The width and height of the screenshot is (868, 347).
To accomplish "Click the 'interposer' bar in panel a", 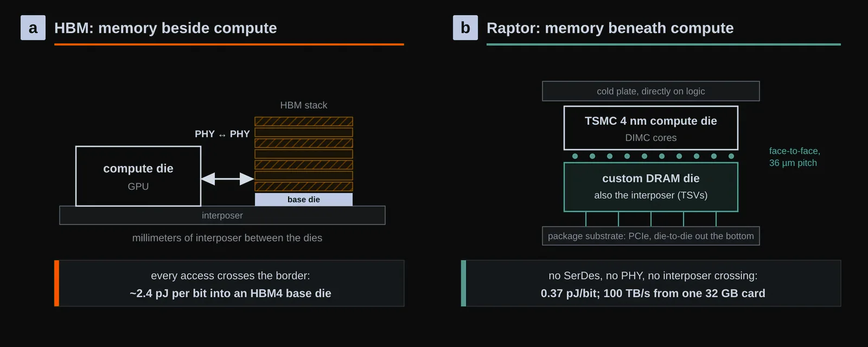I will coord(222,215).
